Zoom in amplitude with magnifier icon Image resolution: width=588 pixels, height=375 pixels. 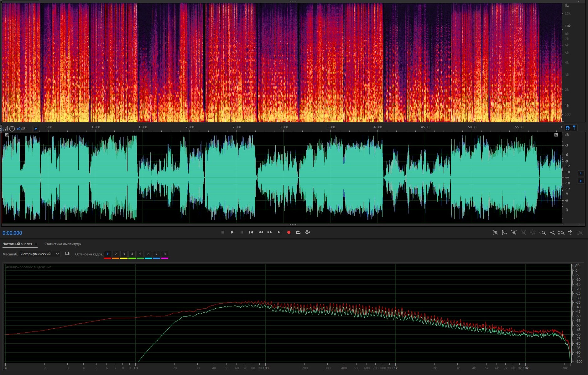pyautogui.click(x=495, y=233)
